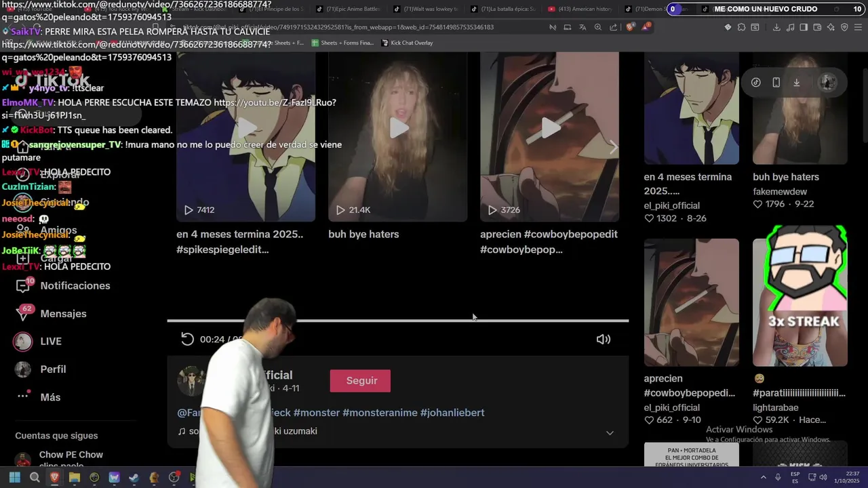Image resolution: width=868 pixels, height=488 pixels.
Task: Open Mensajes with the 62 badge
Action: (x=52, y=314)
